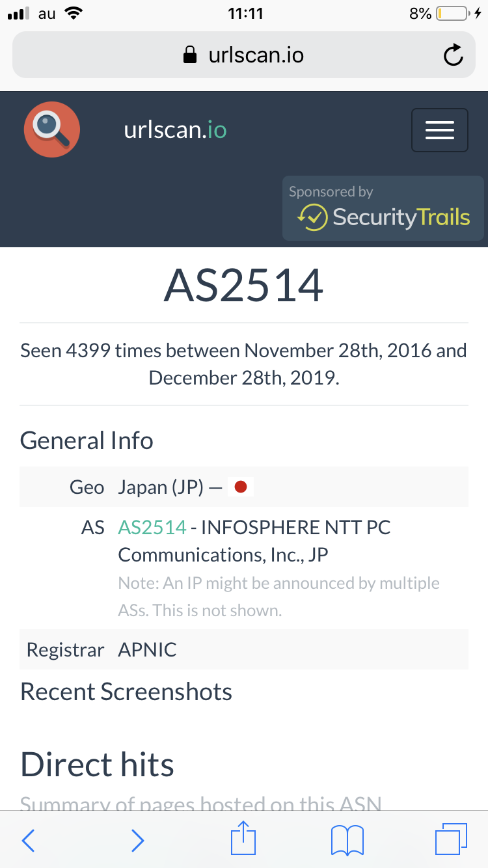This screenshot has width=488, height=868.
Task: Tap the battery indicator in the status bar
Action: (x=452, y=14)
